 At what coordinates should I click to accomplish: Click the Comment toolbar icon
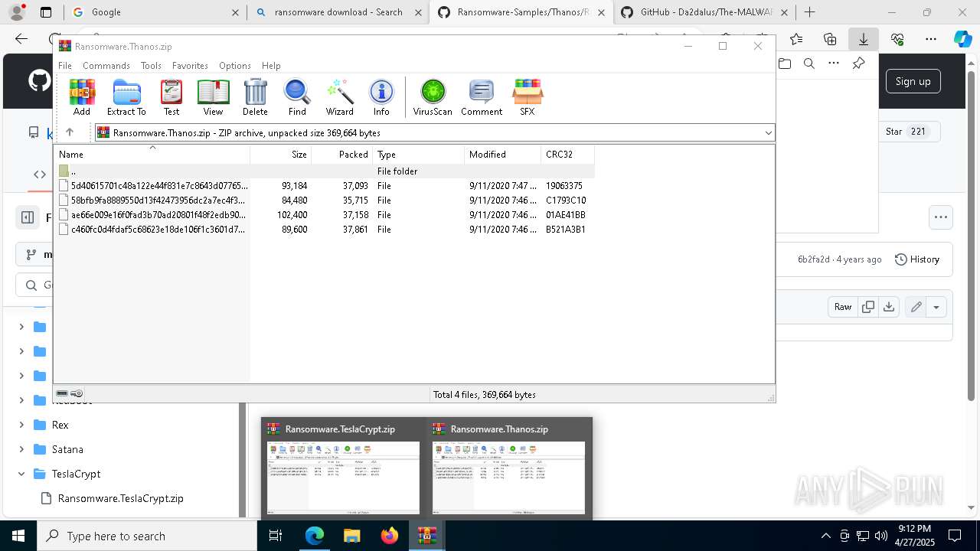[x=482, y=97]
